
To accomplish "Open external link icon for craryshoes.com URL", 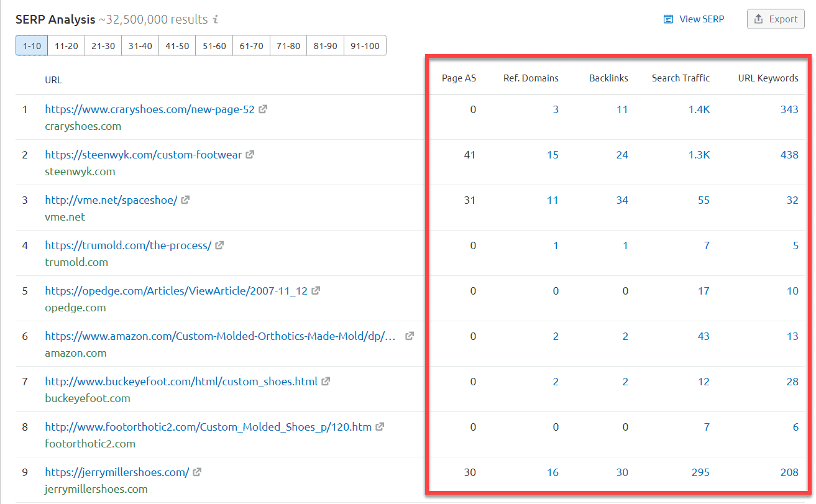I will (x=263, y=109).
